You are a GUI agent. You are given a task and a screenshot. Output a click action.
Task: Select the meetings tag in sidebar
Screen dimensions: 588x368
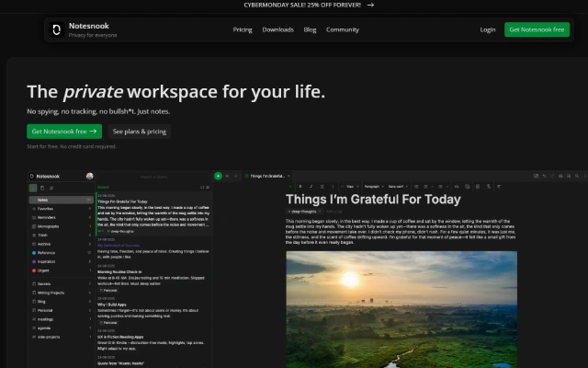61,319
